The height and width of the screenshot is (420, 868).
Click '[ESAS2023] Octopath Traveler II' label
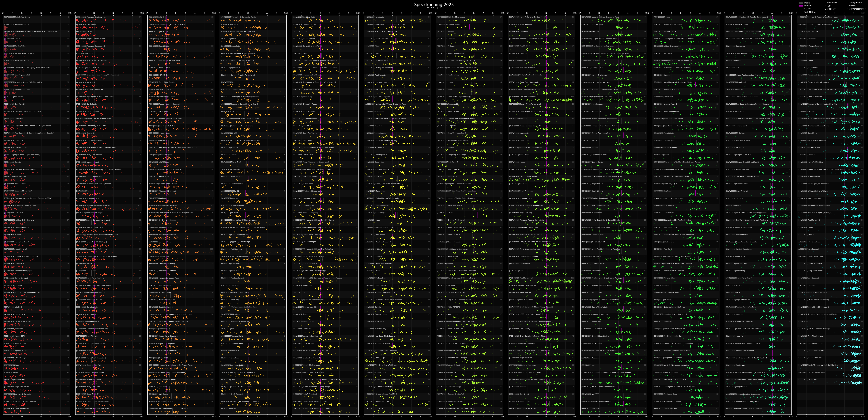coord(233,89)
